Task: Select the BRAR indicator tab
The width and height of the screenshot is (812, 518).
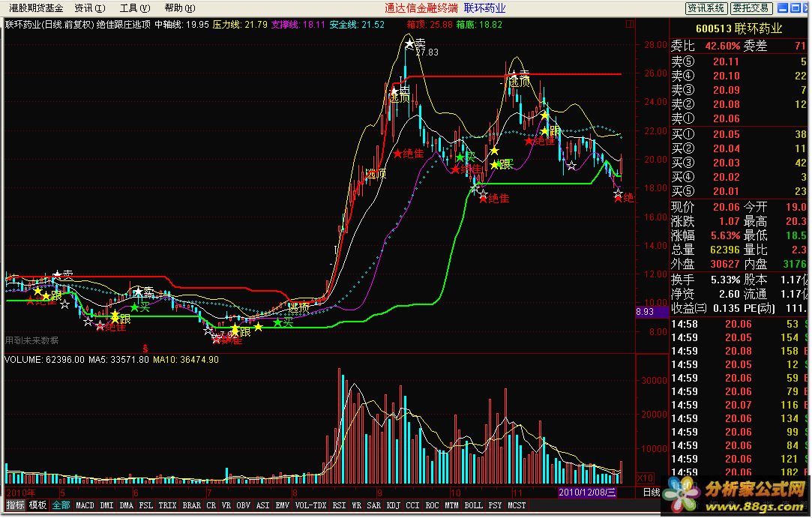Action: pos(192,505)
